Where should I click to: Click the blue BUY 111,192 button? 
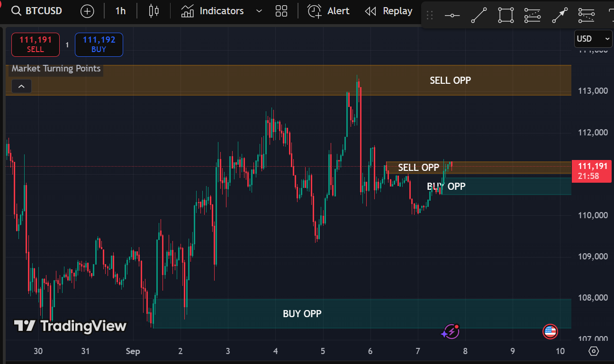coord(99,44)
